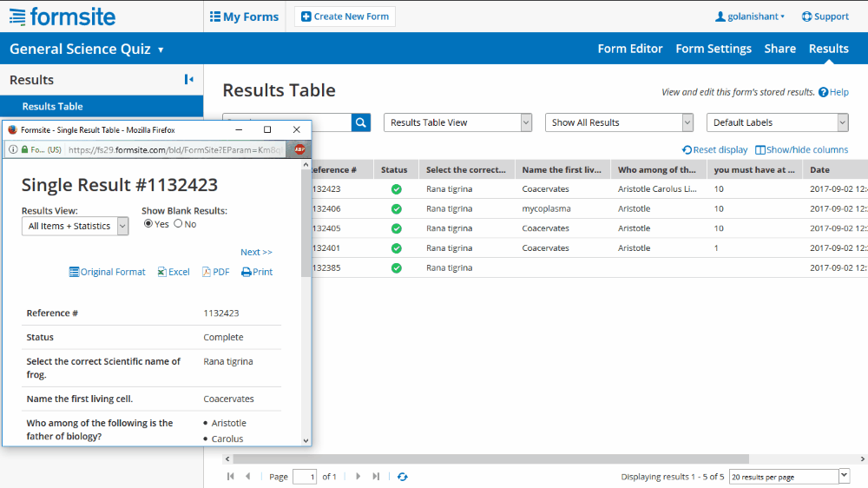868x488 pixels.
Task: Open the Show All Results dropdown
Action: point(619,122)
